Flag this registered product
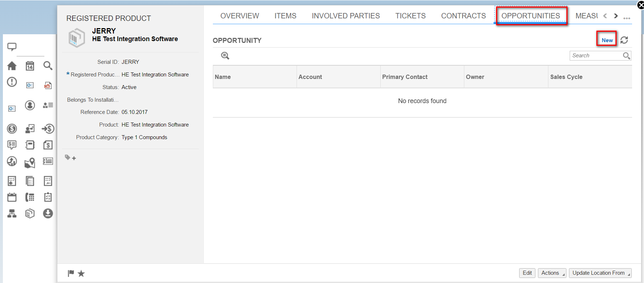The image size is (644, 283). [71, 273]
